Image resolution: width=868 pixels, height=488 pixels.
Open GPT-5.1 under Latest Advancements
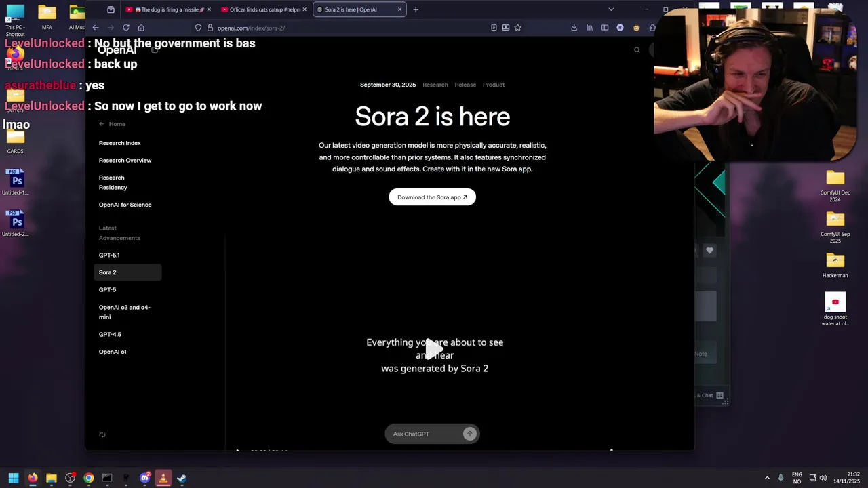109,256
